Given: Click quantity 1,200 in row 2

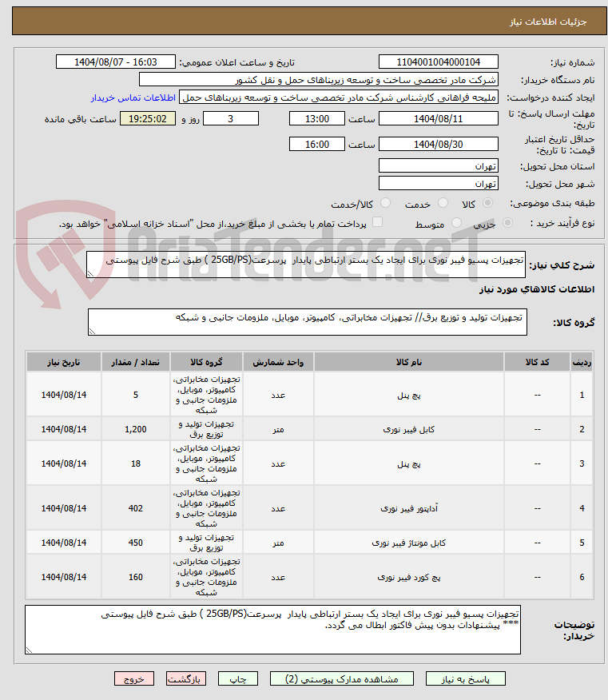Looking at the screenshot, I should 136,429.
